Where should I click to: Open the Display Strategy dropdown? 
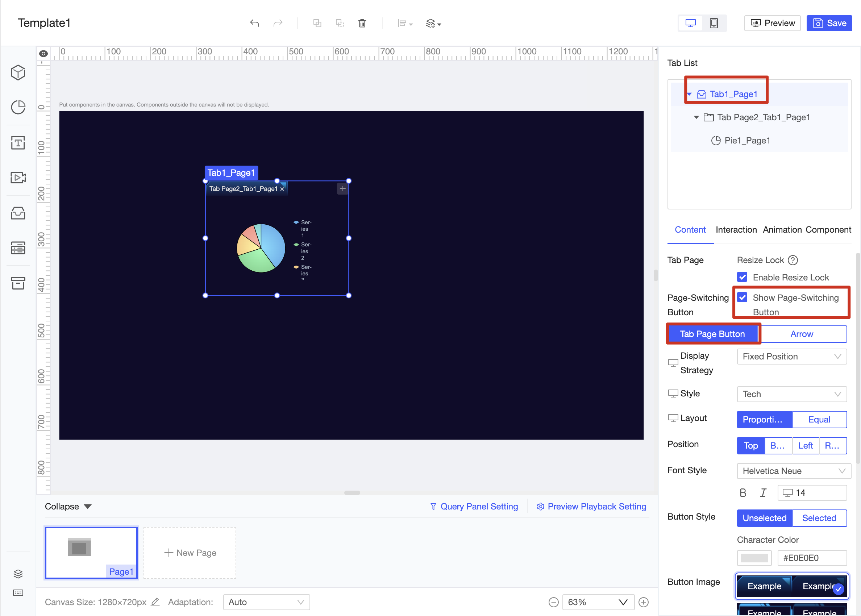coord(791,356)
